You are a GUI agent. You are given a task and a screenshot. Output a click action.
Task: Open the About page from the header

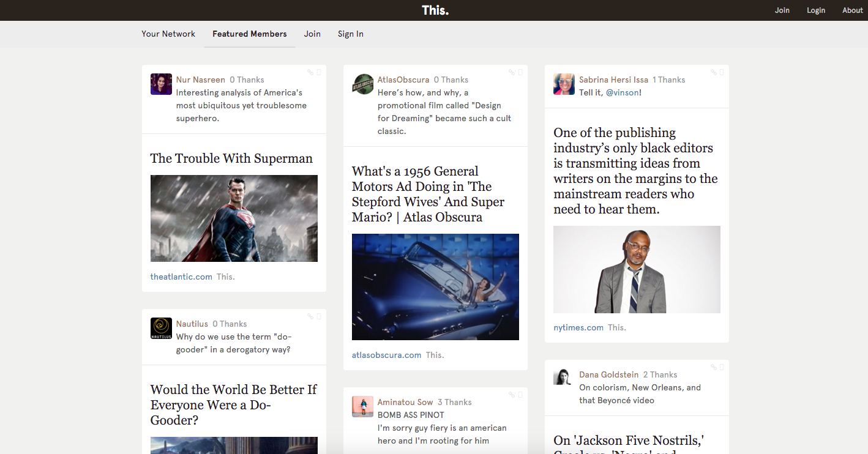[x=853, y=10]
